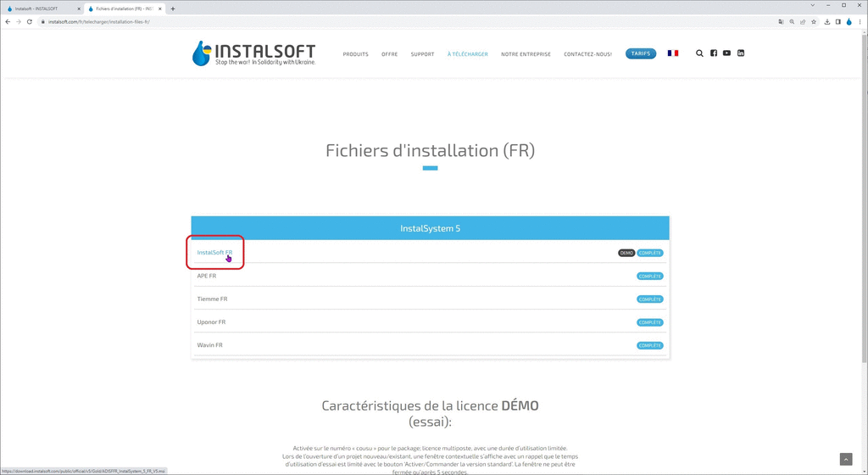This screenshot has width=868, height=475.
Task: Click the Wavin FR download link
Action: pyautogui.click(x=210, y=345)
